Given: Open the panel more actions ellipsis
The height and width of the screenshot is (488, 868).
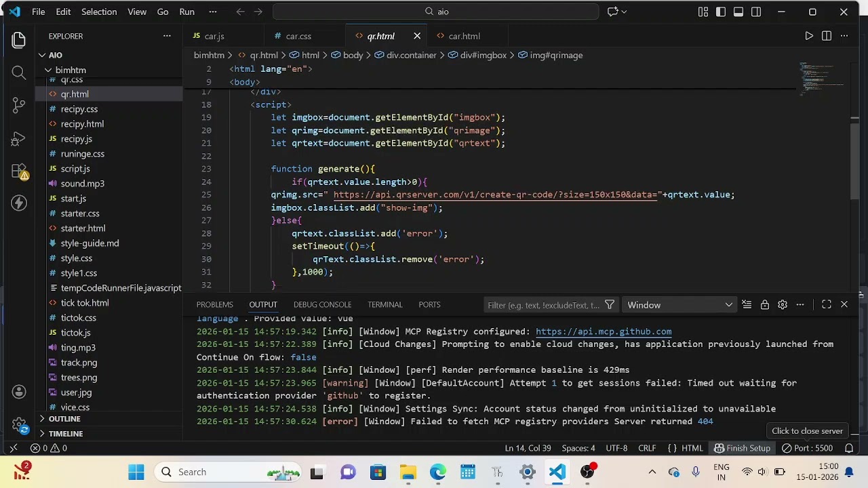Looking at the screenshot, I should [x=800, y=305].
